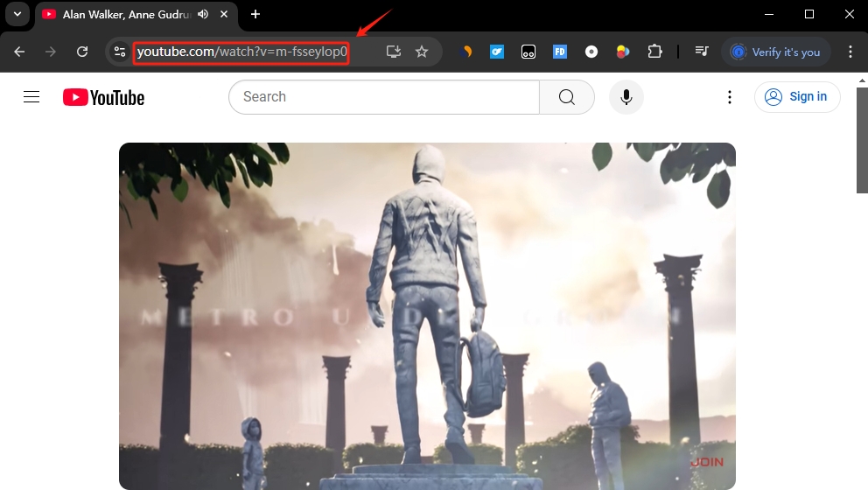The height and width of the screenshot is (490, 868).
Task: Type in the YouTube Search field
Action: [385, 97]
